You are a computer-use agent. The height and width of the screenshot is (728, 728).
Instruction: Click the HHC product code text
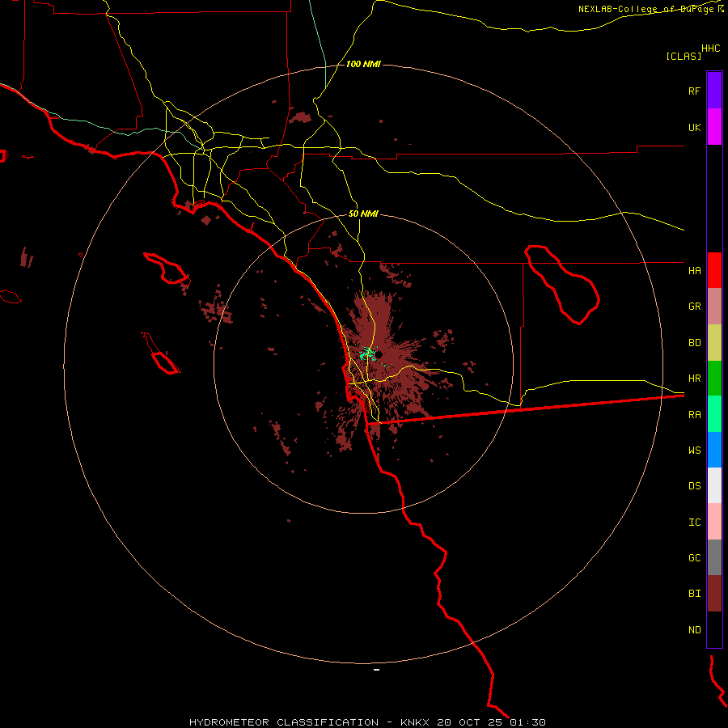pos(710,49)
